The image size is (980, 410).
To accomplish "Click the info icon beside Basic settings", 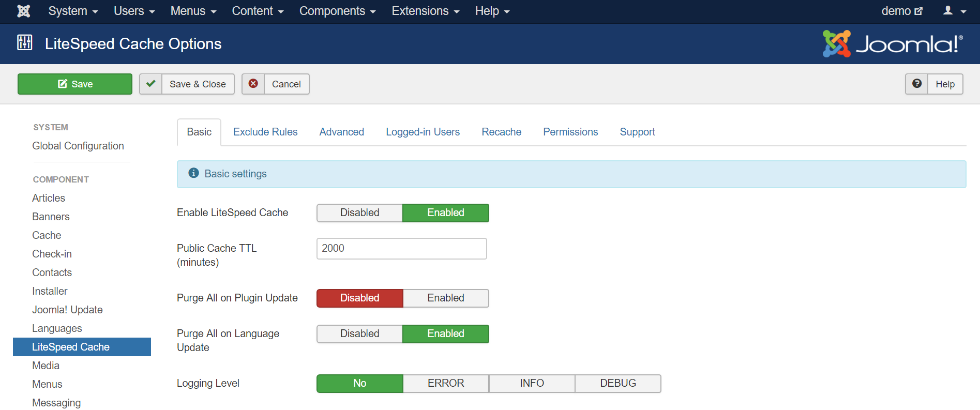I will (194, 173).
